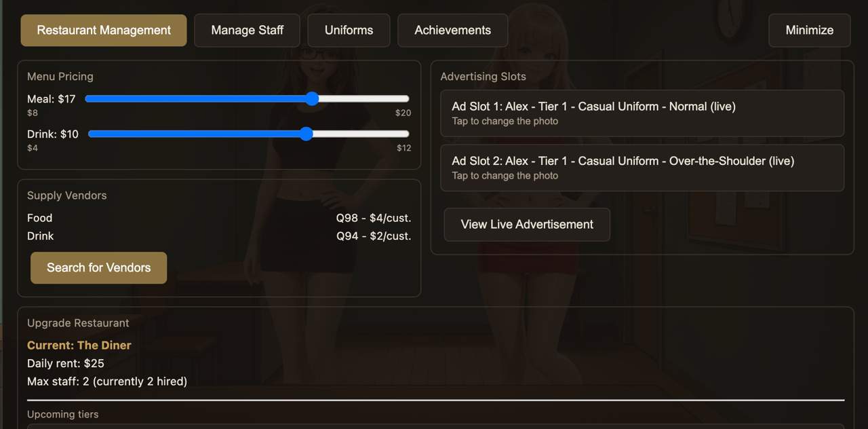This screenshot has height=429, width=868.
Task: Click the Supply Vendors heading
Action: coord(67,195)
